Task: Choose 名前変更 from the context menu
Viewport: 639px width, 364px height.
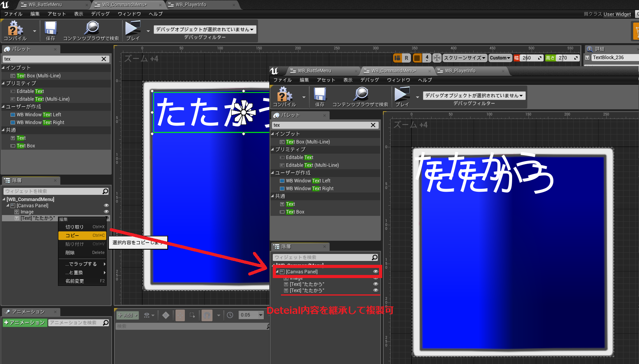Action: click(x=82, y=281)
